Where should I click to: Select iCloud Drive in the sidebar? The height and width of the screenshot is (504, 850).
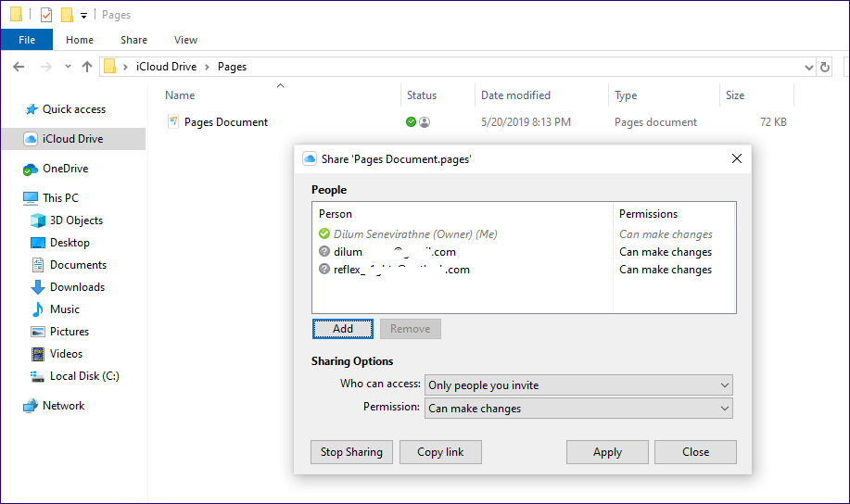pyautogui.click(x=73, y=139)
